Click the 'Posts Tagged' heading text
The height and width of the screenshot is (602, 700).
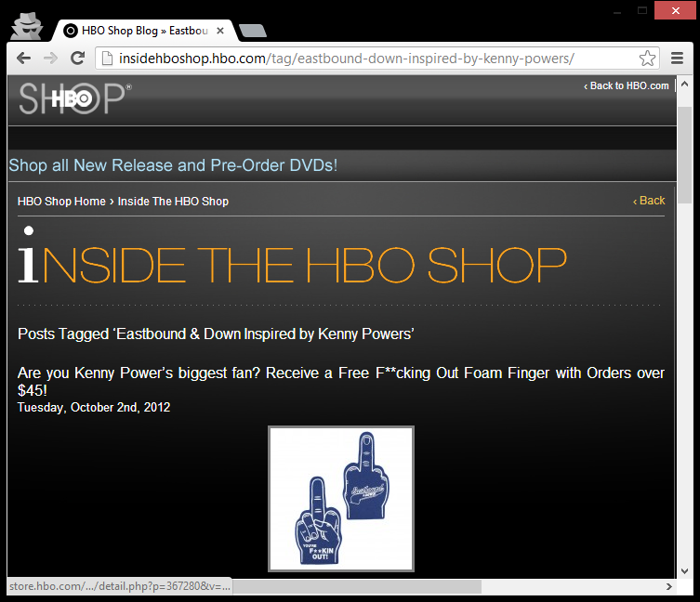[x=216, y=334]
